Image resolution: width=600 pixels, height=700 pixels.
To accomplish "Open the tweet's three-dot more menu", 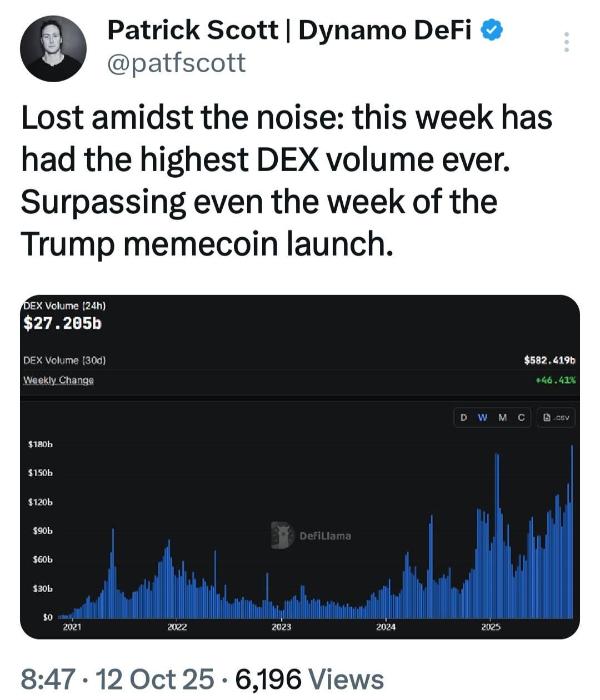I will [x=566, y=42].
